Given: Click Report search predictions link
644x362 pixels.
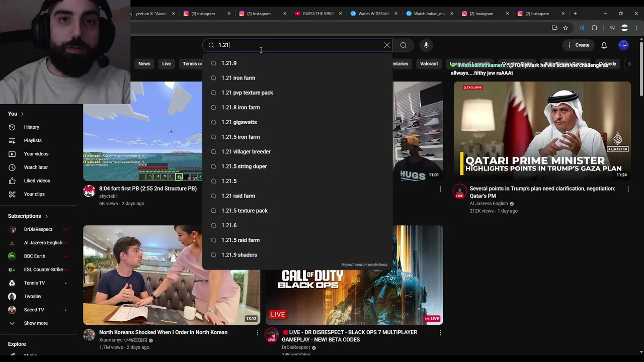Looking at the screenshot, I should point(364,265).
